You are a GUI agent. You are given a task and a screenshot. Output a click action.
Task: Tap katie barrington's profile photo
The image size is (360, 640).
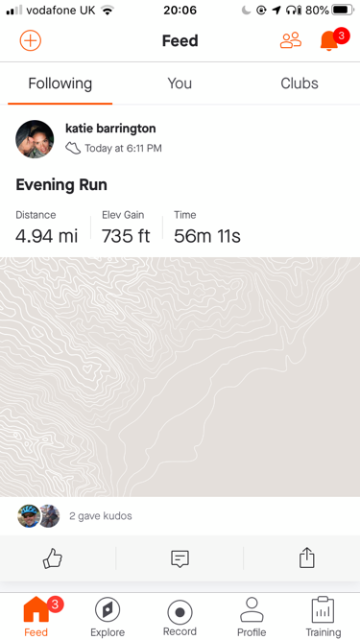[35, 139]
